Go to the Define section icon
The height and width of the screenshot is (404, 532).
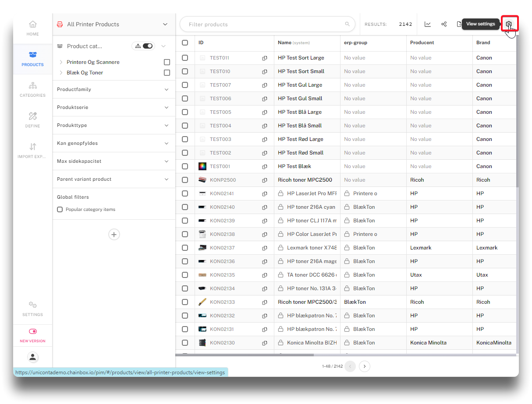click(x=33, y=119)
